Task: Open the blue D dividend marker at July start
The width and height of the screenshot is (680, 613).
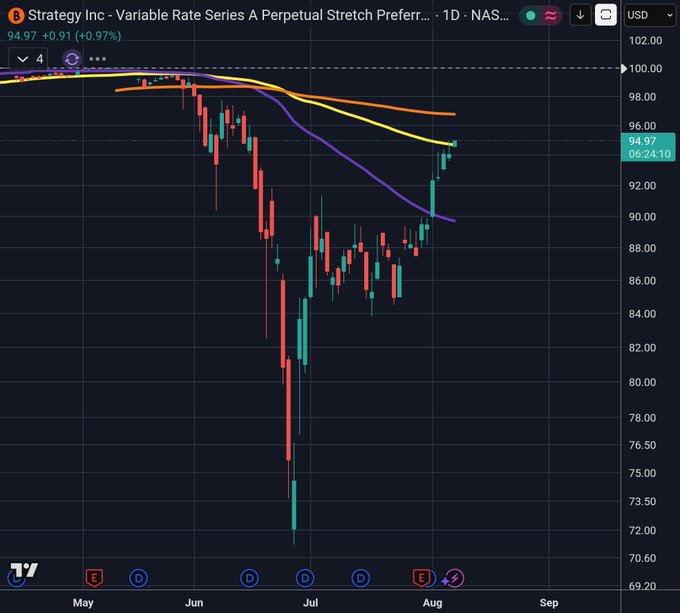Action: click(305, 578)
